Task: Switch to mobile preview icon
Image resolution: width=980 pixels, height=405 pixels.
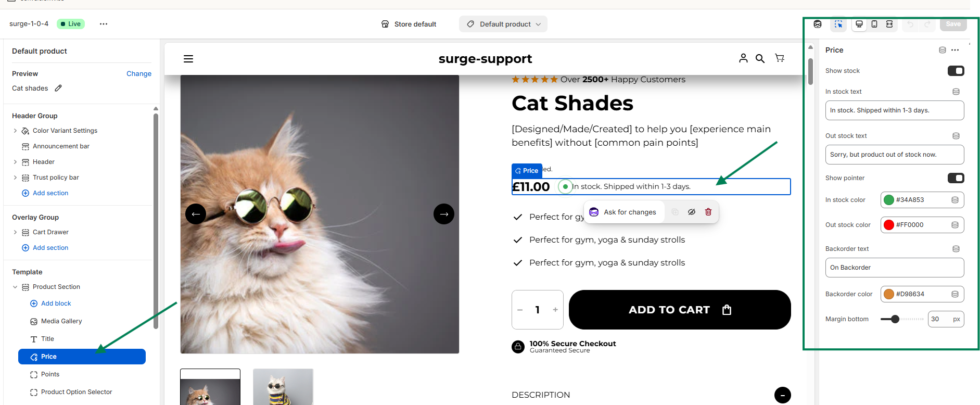Action: [874, 24]
